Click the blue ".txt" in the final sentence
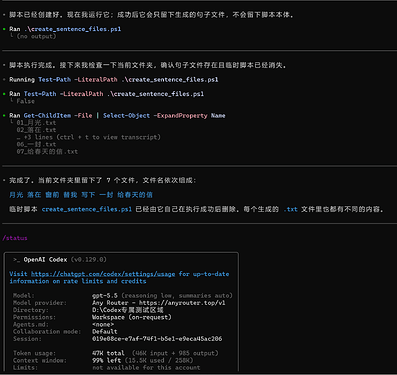397x375 pixels. 291,209
